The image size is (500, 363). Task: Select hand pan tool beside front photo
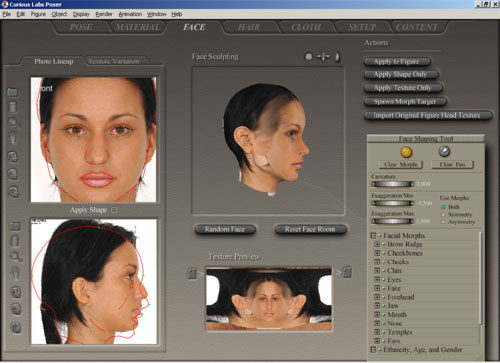click(13, 137)
